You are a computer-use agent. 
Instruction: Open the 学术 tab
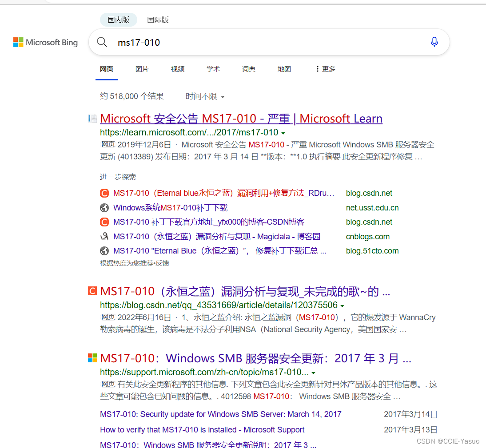coord(213,69)
